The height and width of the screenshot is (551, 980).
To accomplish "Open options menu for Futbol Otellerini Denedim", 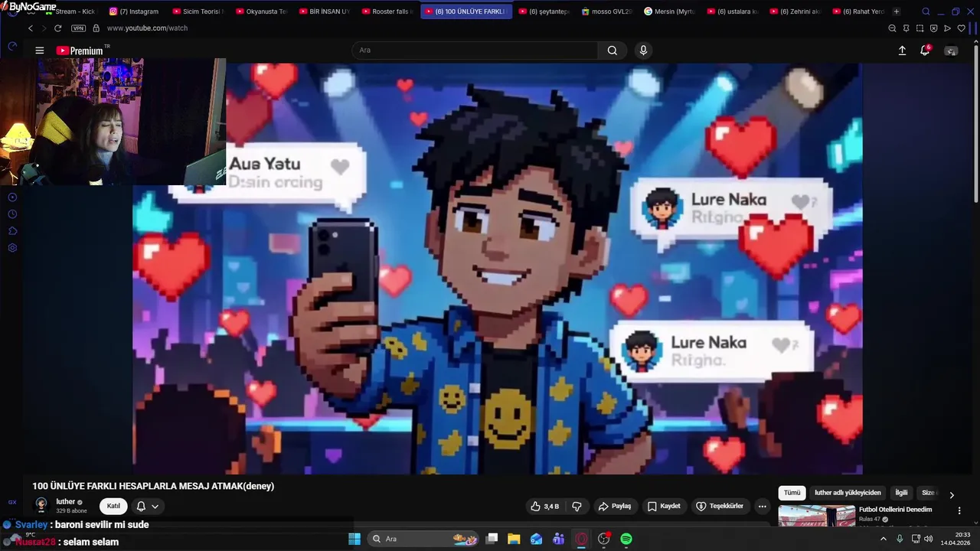I will coord(959,510).
